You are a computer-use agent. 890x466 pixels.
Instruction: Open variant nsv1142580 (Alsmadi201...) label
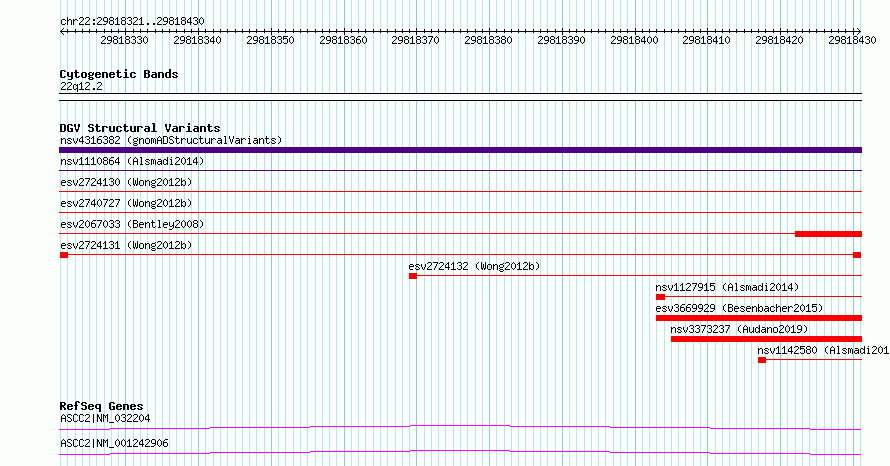pos(823,350)
